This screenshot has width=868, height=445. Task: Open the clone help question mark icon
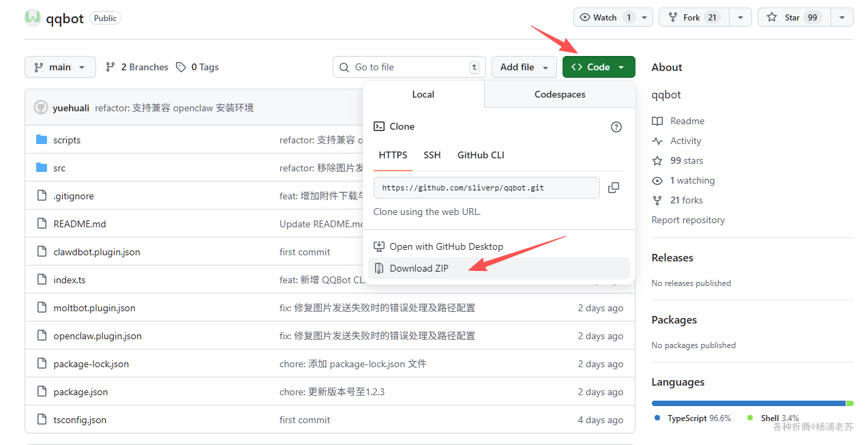(x=616, y=127)
